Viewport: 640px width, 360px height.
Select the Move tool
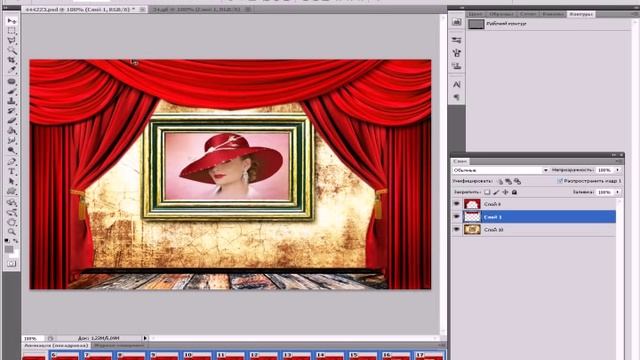(x=12, y=20)
